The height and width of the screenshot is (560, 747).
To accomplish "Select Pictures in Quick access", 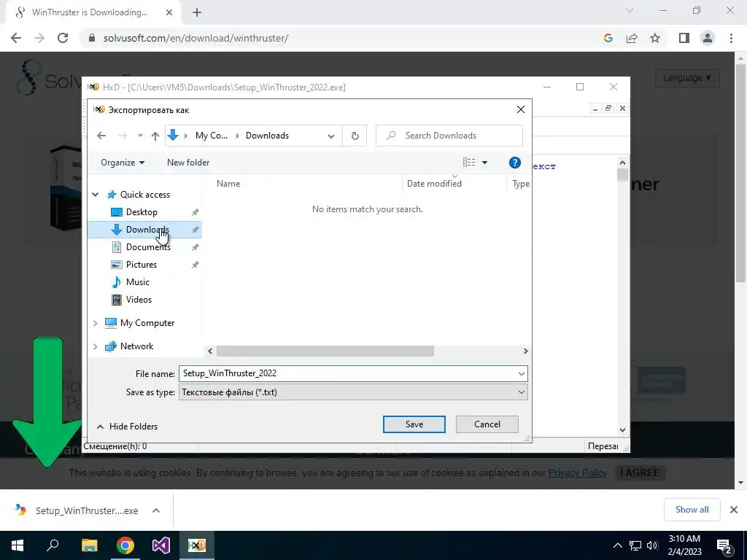I will coord(141,264).
